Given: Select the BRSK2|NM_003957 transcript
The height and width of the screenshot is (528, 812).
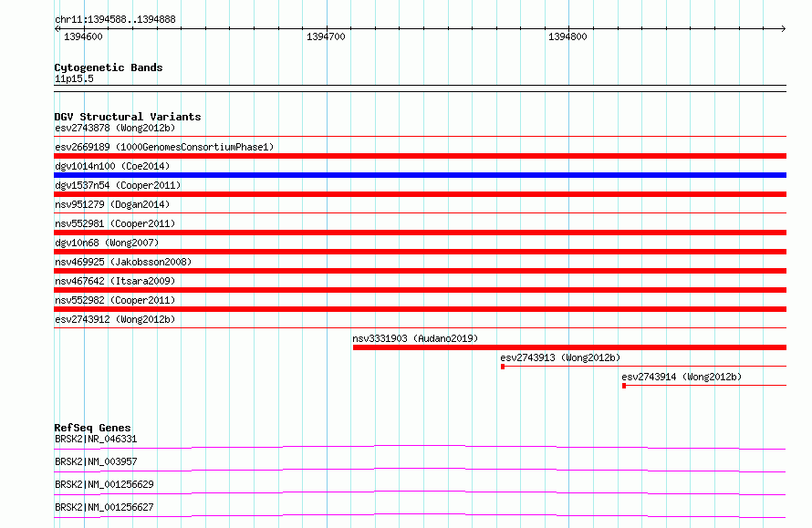Looking at the screenshot, I should (x=96, y=461).
